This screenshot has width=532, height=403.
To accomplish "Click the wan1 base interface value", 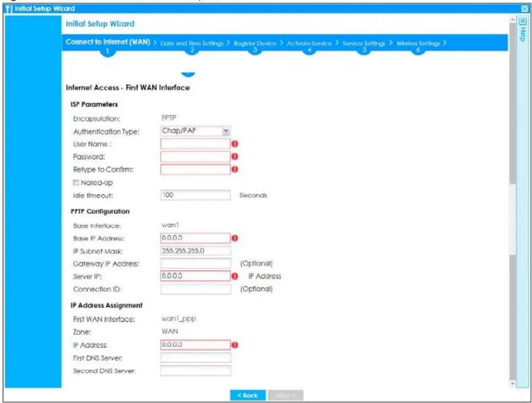I will coord(170,225).
